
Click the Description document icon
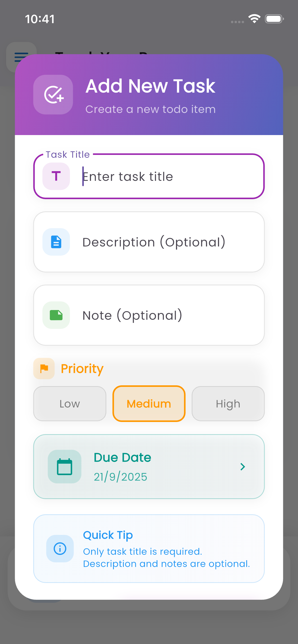(x=56, y=242)
